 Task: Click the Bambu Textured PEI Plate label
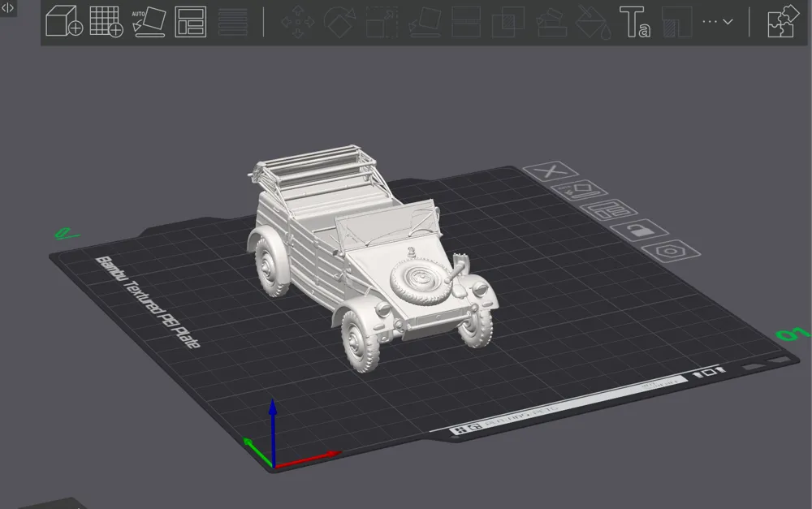[148, 301]
